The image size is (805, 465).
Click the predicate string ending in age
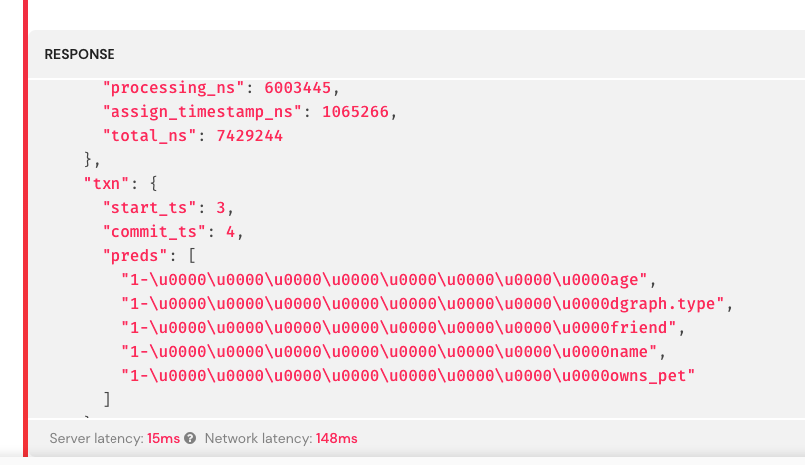point(384,280)
